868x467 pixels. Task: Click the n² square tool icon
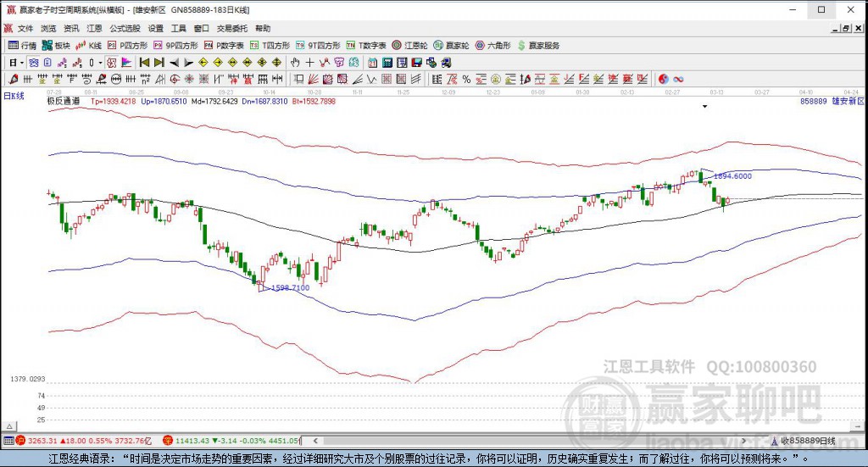[146, 79]
